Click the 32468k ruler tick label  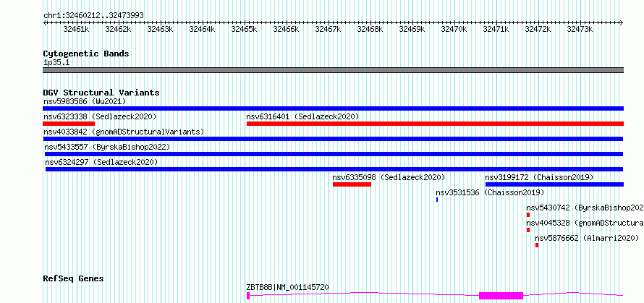click(x=370, y=29)
